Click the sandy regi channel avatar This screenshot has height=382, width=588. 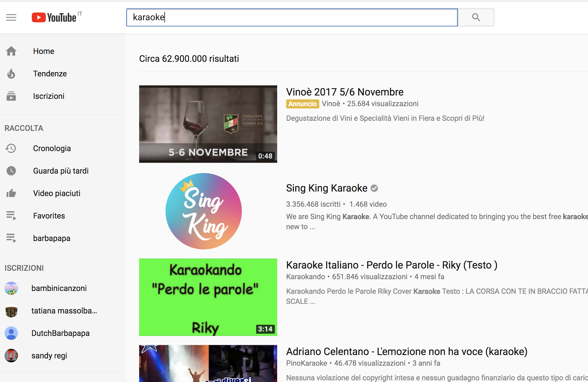click(x=11, y=356)
